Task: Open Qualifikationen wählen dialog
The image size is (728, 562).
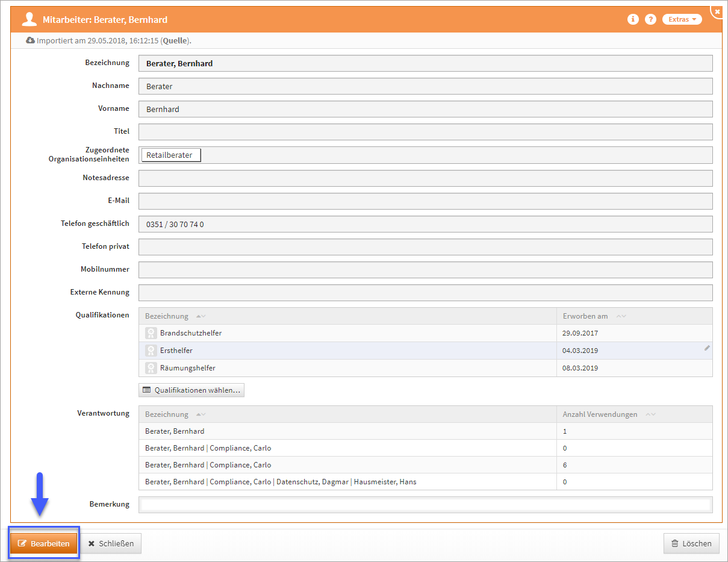Action: tap(191, 390)
